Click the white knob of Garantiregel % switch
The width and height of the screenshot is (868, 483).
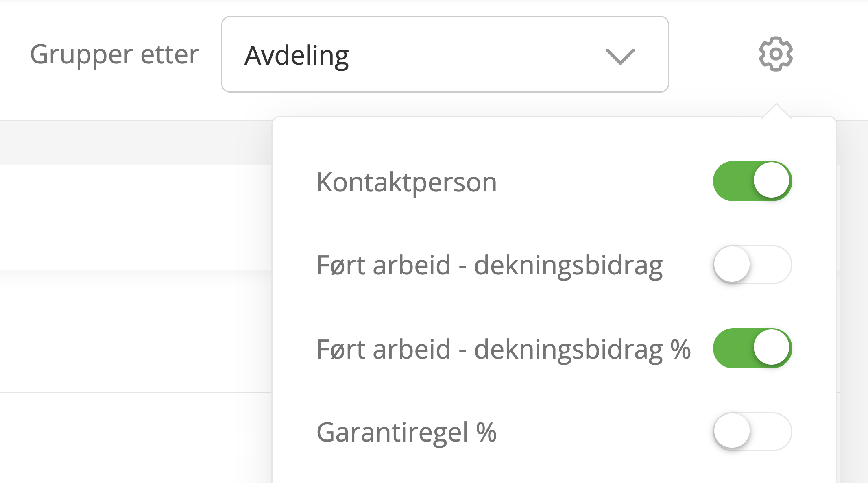(732, 431)
